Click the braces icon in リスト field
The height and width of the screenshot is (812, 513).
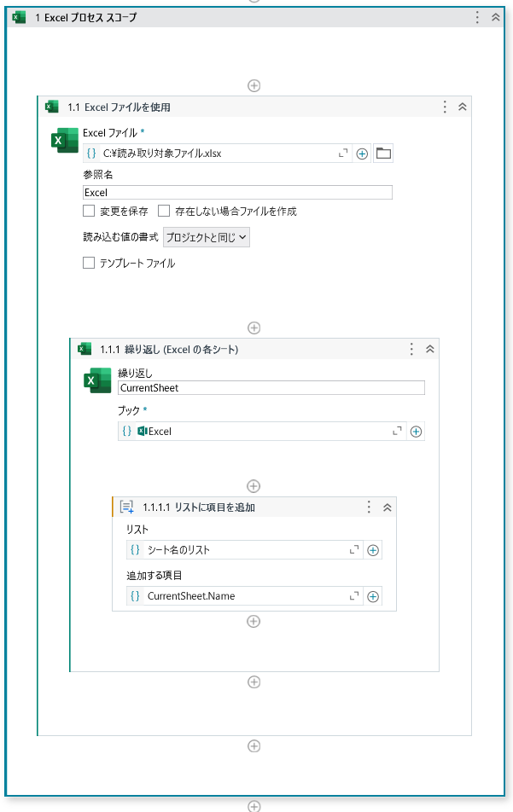coord(135,550)
